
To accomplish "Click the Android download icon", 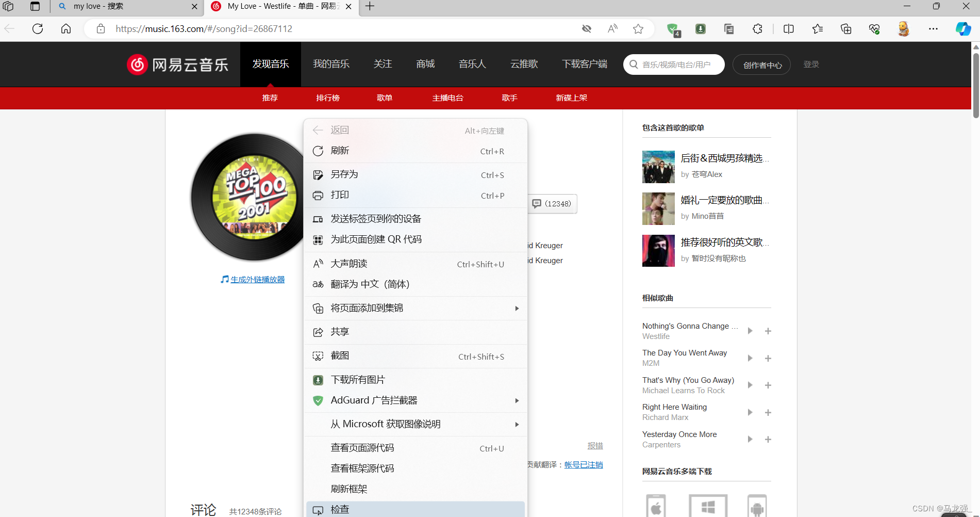I will [757, 506].
